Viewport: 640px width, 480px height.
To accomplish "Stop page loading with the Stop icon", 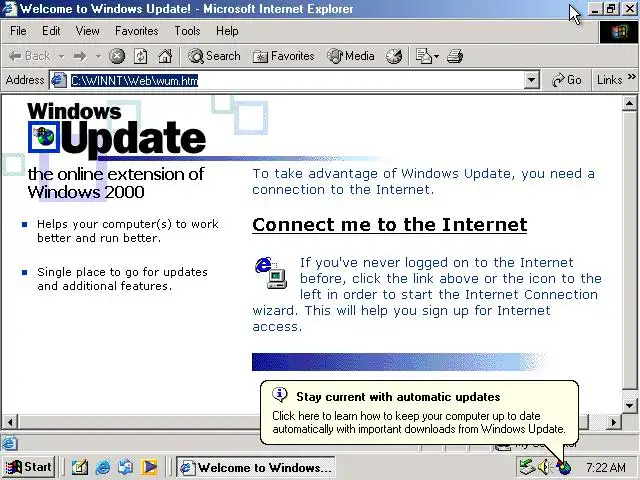I will 117,56.
